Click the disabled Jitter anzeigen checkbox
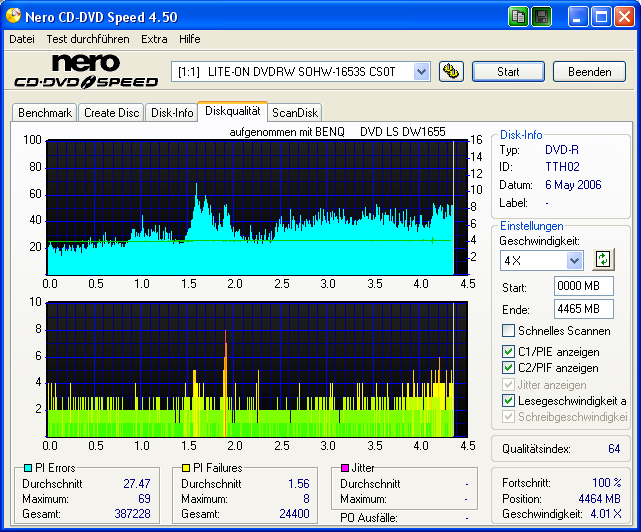Image resolution: width=641 pixels, height=532 pixels. tap(508, 385)
